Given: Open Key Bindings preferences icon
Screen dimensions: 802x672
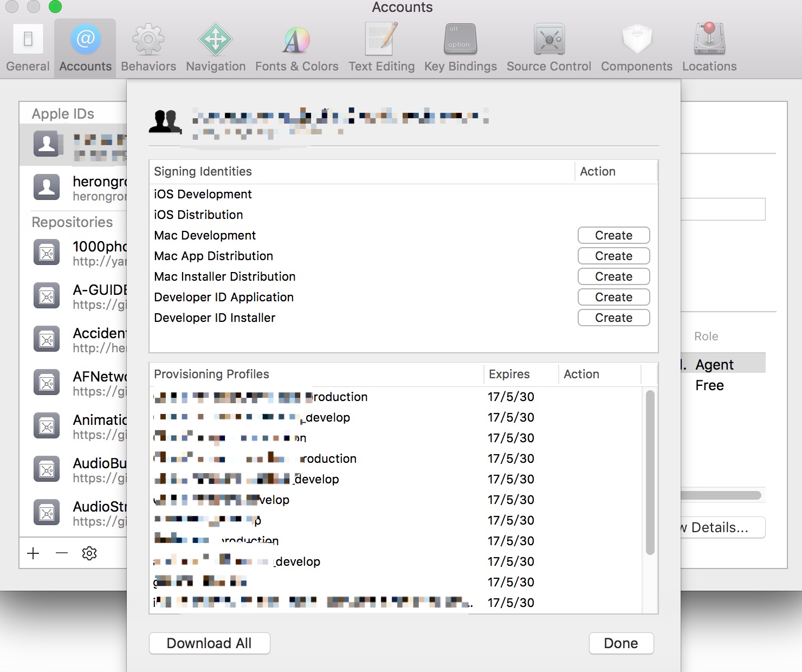Looking at the screenshot, I should click(x=461, y=39).
